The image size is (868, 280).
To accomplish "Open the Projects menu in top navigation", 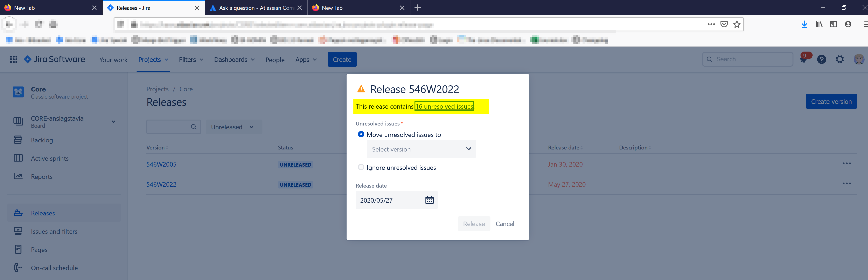I will click(153, 60).
